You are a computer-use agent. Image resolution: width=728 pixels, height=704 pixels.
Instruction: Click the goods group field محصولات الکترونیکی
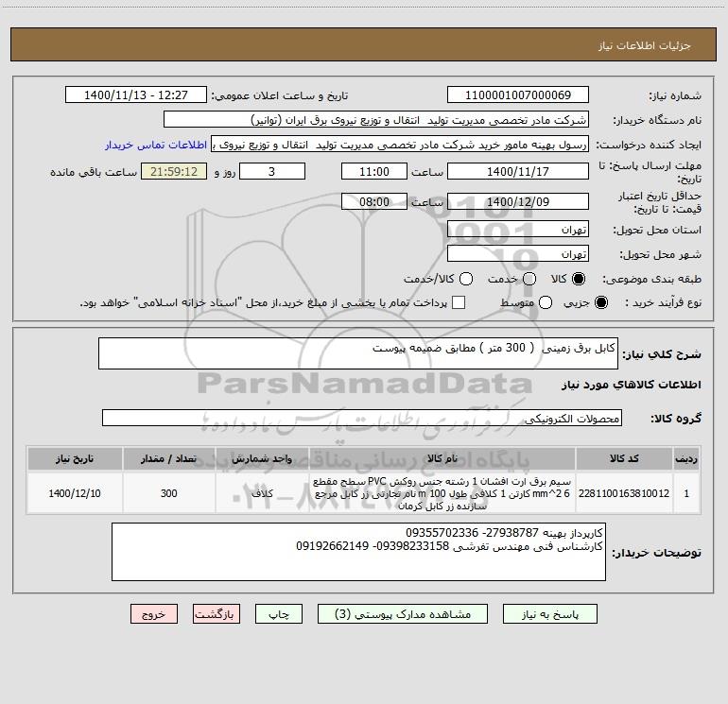pos(362,418)
